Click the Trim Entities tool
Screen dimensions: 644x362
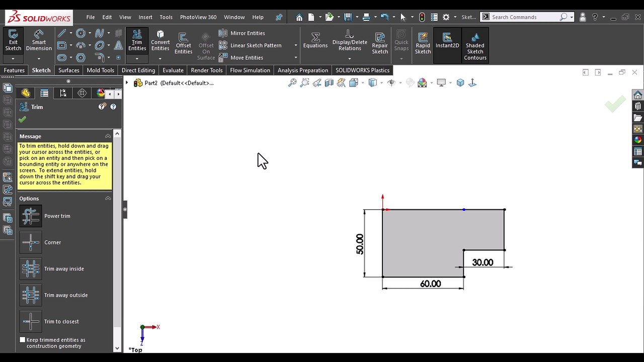(137, 40)
